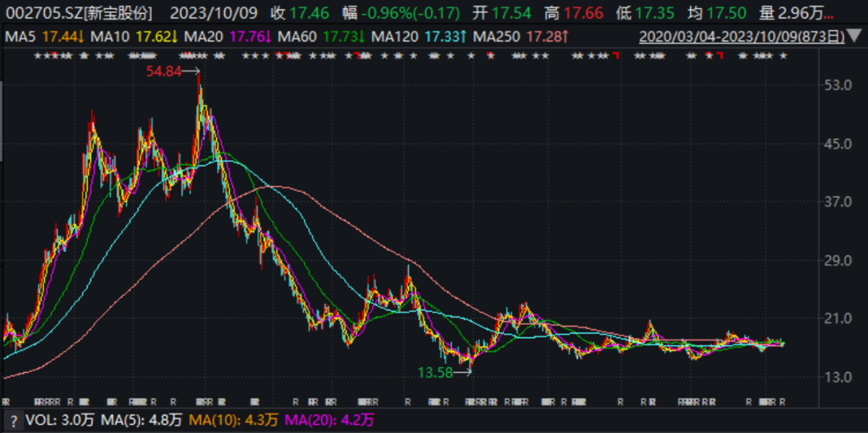The height and width of the screenshot is (433, 868).
Task: Click the 37.0 price axis label
Action: 837,202
